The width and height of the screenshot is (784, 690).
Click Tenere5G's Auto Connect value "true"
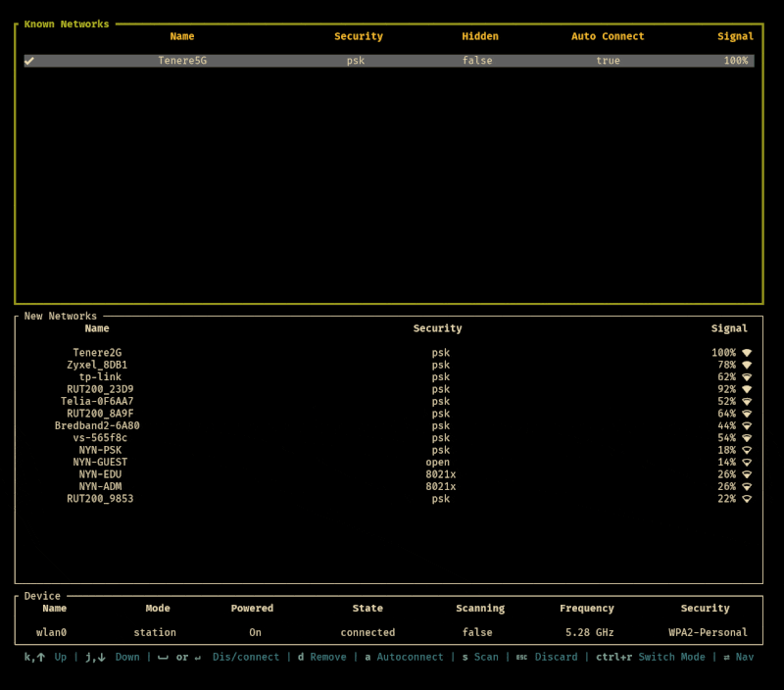coord(608,61)
